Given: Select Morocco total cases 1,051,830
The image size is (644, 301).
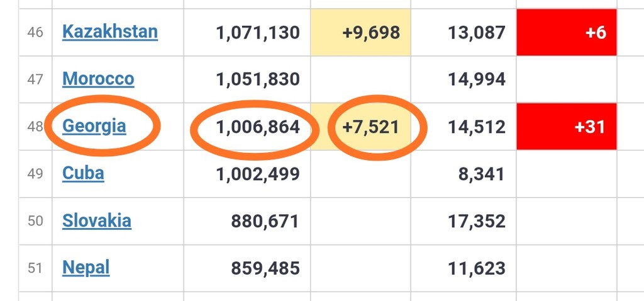Looking at the screenshot, I should (258, 79).
